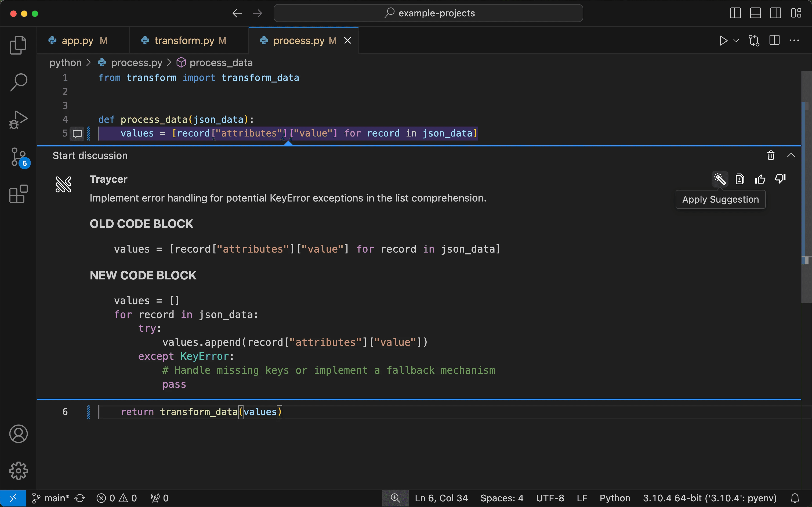Select the Python interpreter 3.10.4 in the status bar
812x507 pixels.
click(x=709, y=498)
